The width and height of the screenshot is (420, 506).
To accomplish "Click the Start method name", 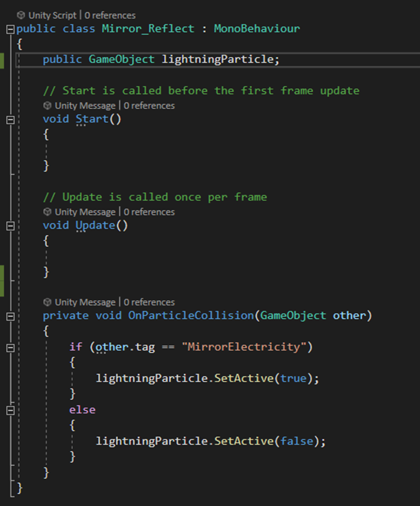I will 92,119.
